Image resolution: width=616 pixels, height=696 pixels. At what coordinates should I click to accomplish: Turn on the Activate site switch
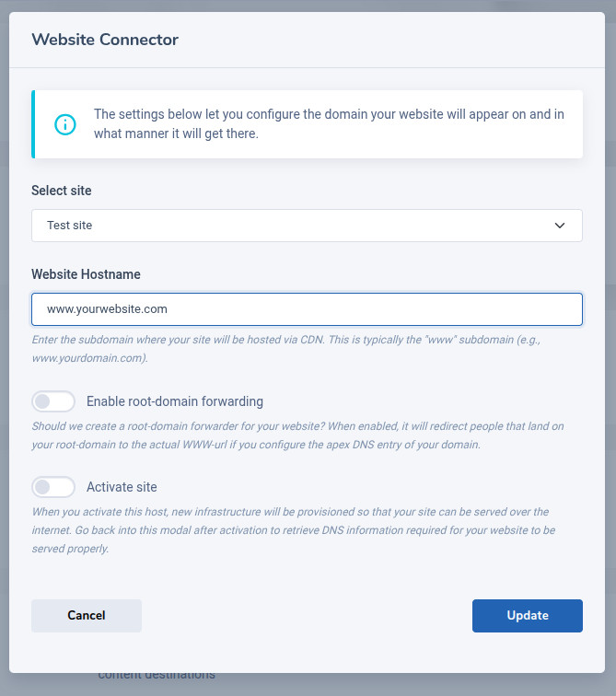(x=53, y=487)
